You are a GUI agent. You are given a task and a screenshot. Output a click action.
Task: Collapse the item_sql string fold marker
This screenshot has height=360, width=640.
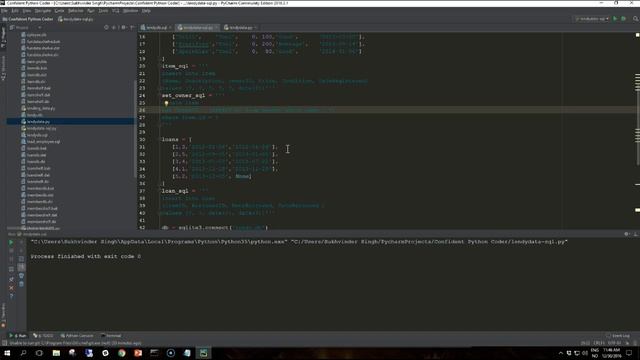160,66
